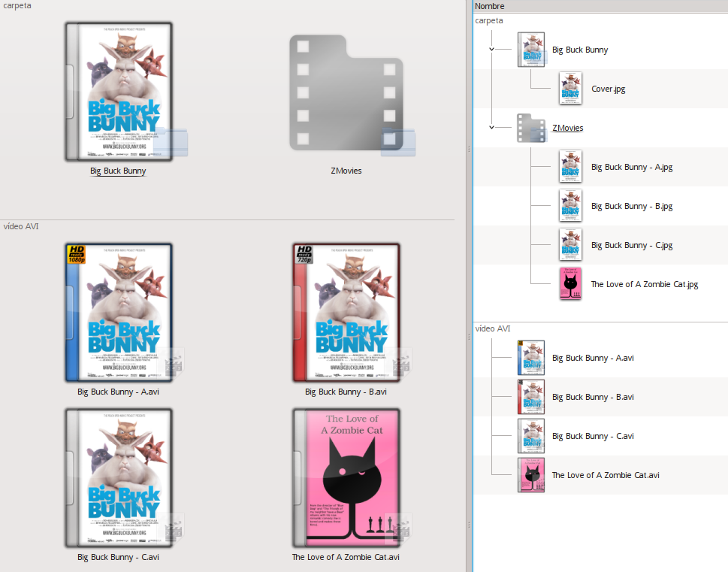Click Big Buck Bunny - C.jpg row text

632,245
